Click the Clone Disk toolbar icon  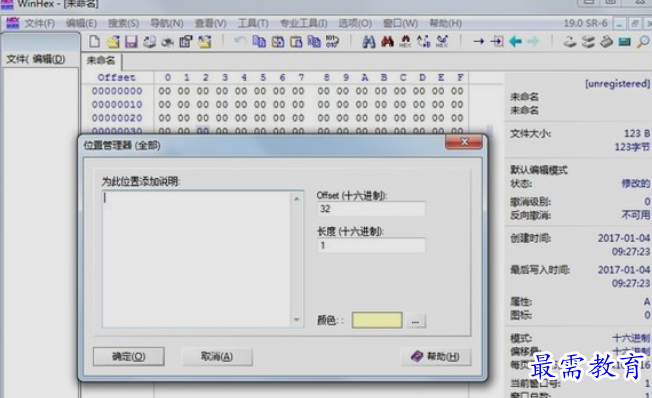tap(588, 41)
